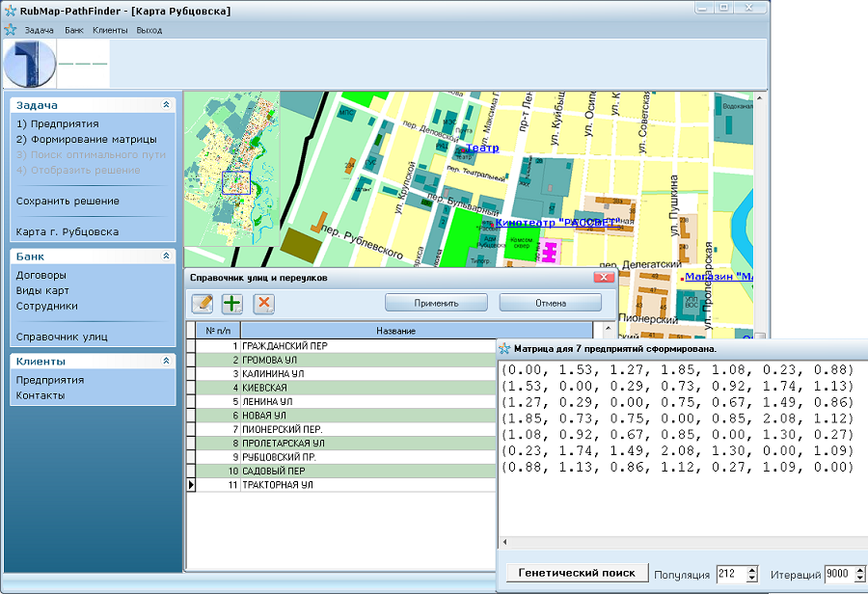The width and height of the screenshot is (868, 594).
Task: Click the edit pencil icon in street directory
Action: 203,304
